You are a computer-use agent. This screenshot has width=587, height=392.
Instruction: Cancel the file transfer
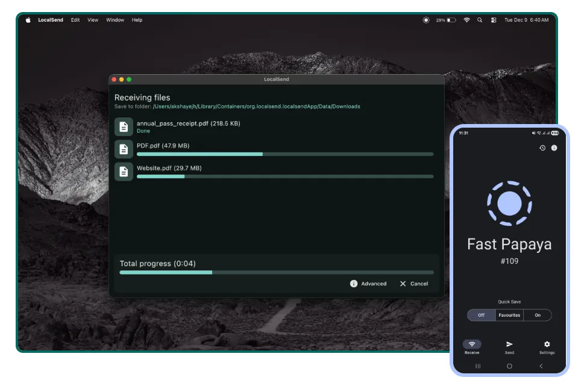(414, 284)
